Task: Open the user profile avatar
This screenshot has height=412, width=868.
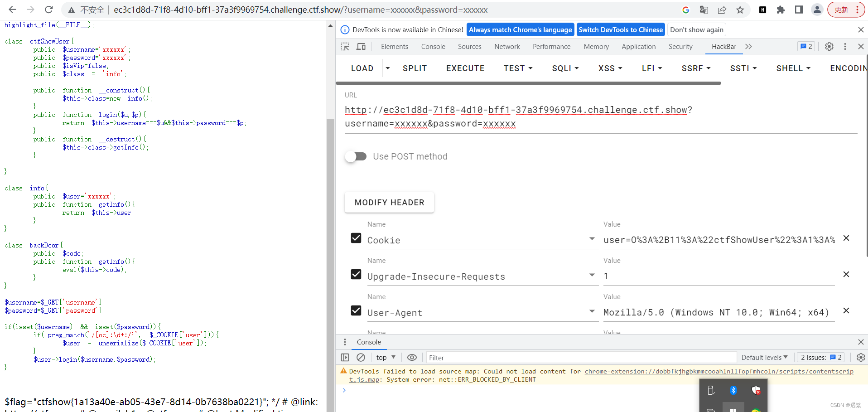Action: 817,10
